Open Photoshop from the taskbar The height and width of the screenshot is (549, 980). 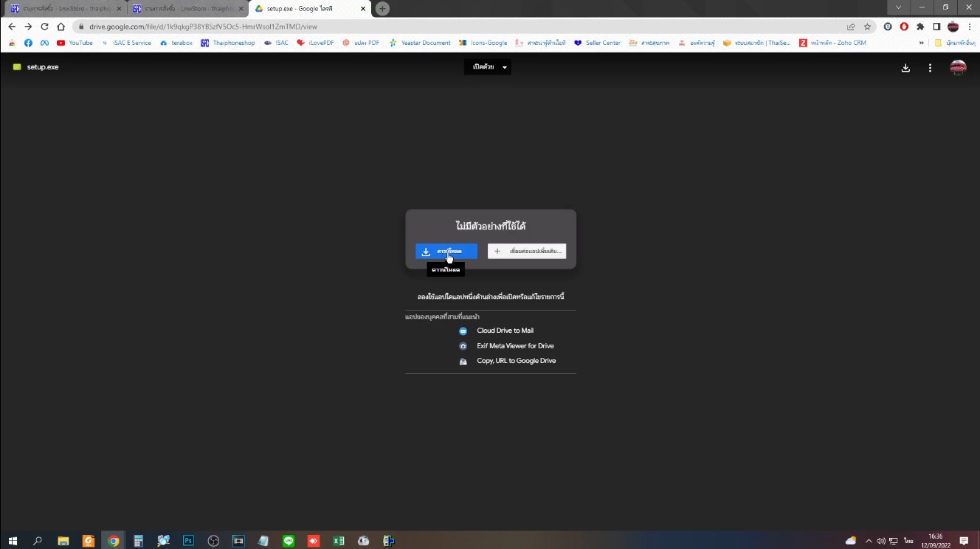pyautogui.click(x=188, y=541)
